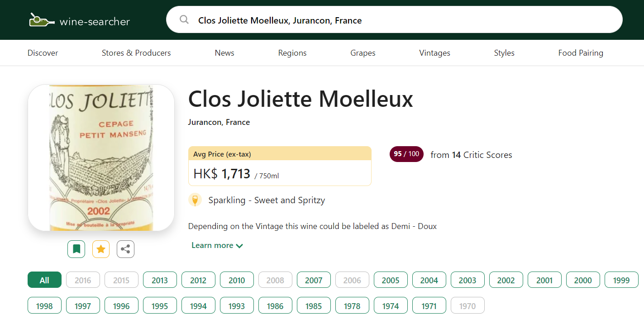Screen dimensions: 644x329
Task: Click the gold star favorite icon
Action: click(101, 249)
